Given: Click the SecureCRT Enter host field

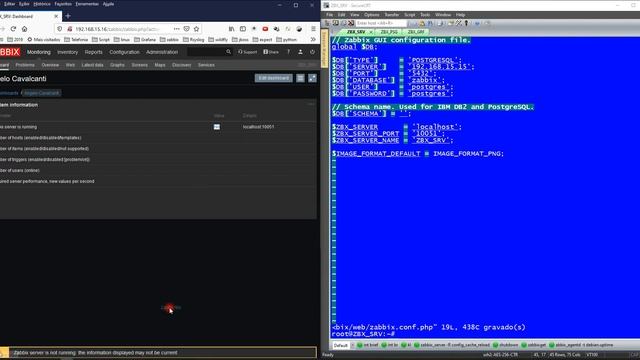Looking at the screenshot, I should pos(381,23).
